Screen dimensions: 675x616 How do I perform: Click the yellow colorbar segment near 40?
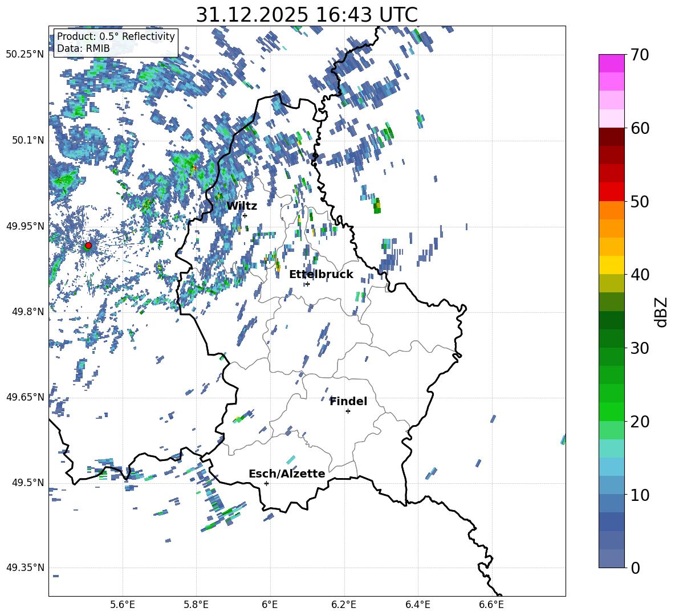click(x=611, y=265)
